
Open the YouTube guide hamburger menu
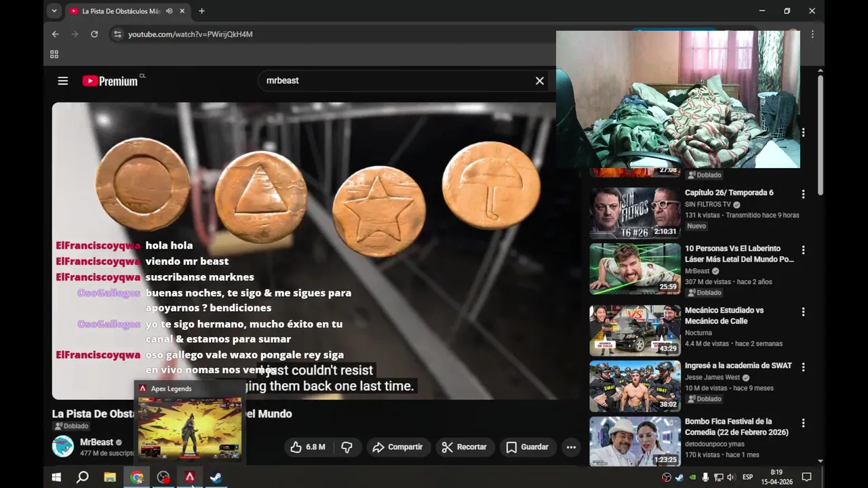coord(63,81)
